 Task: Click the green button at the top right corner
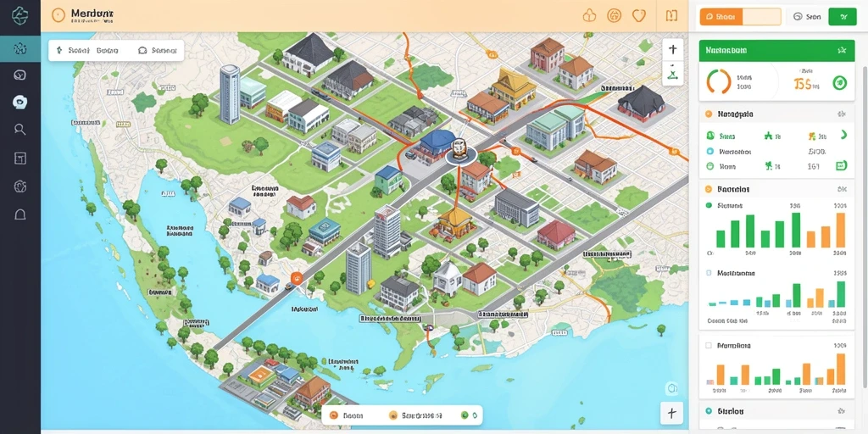click(842, 17)
